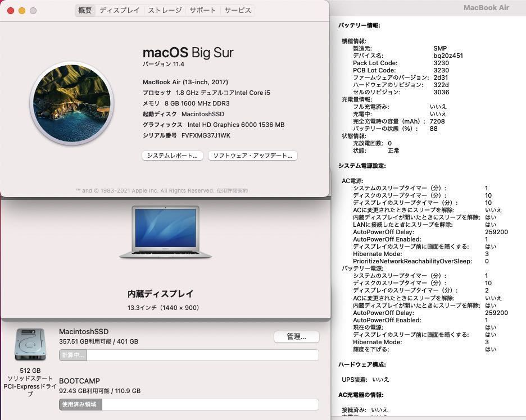The height and width of the screenshot is (420, 526).
Task: Click the AC AutoPowerOff Delay value 259200
Action: click(496, 232)
